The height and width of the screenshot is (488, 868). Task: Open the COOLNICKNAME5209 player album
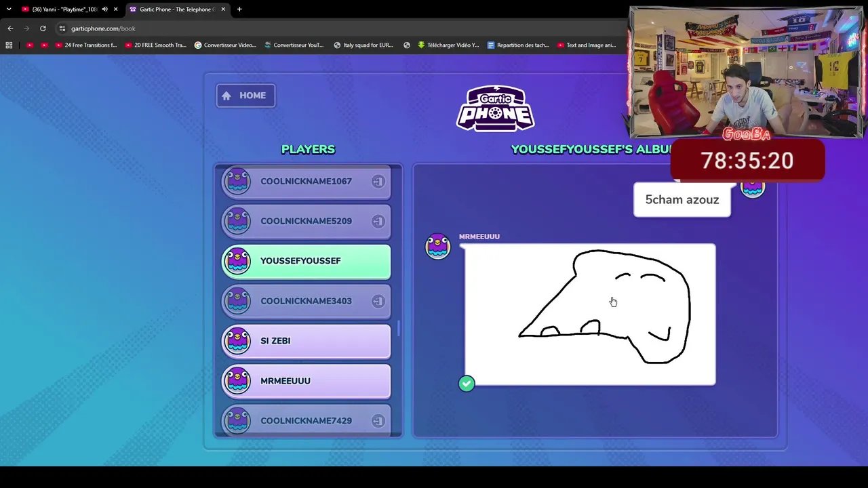pos(307,221)
